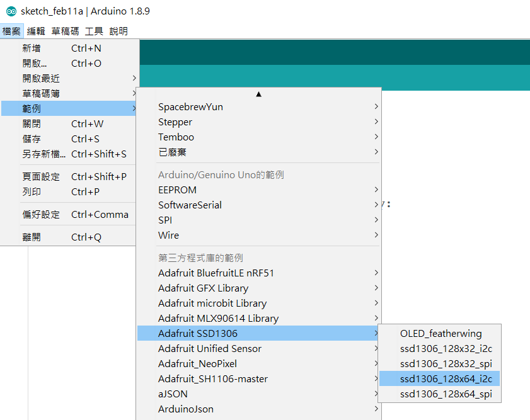Expand Adafruit GFX Library examples
Screen dimensions: 530x420
tap(259, 288)
